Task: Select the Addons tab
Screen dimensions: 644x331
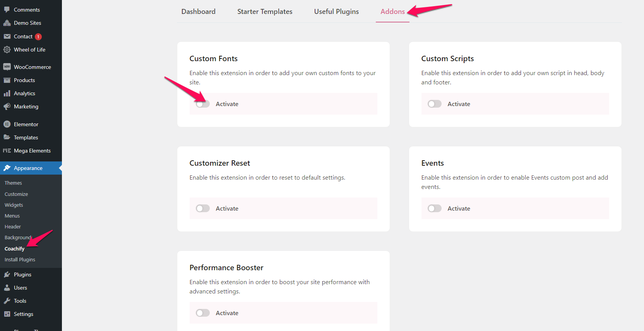Action: pos(392,12)
